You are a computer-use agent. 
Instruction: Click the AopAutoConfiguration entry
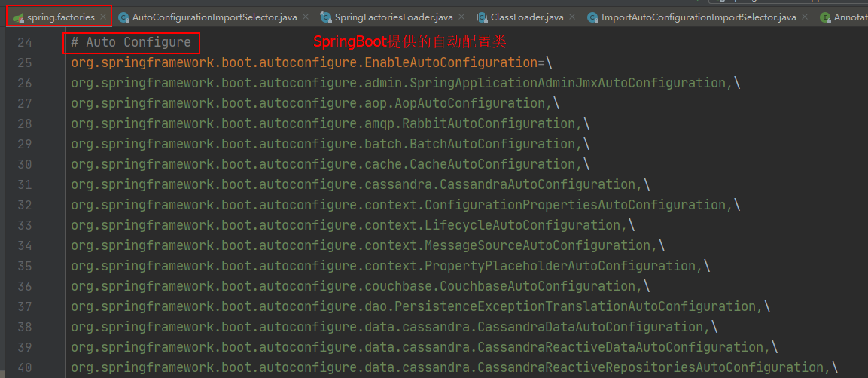[x=315, y=103]
